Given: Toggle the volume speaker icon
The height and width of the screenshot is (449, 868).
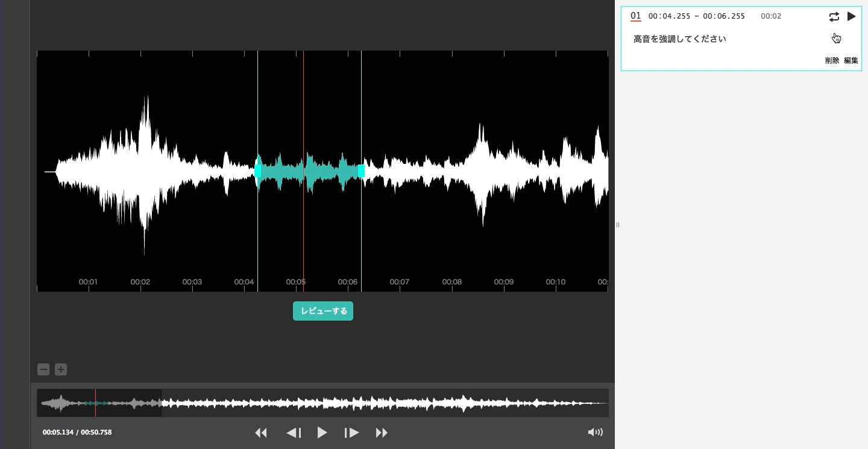Looking at the screenshot, I should click(595, 432).
